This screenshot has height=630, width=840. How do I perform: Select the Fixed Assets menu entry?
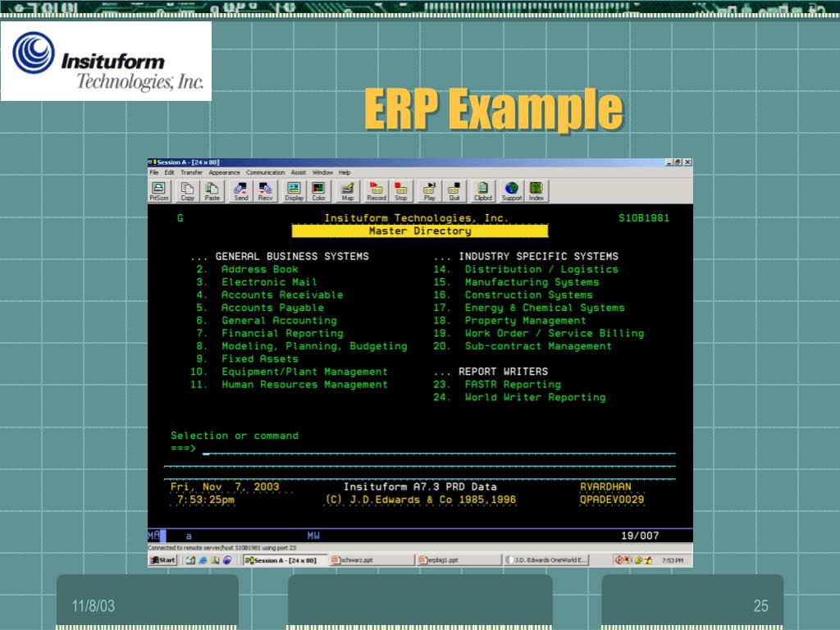[260, 359]
